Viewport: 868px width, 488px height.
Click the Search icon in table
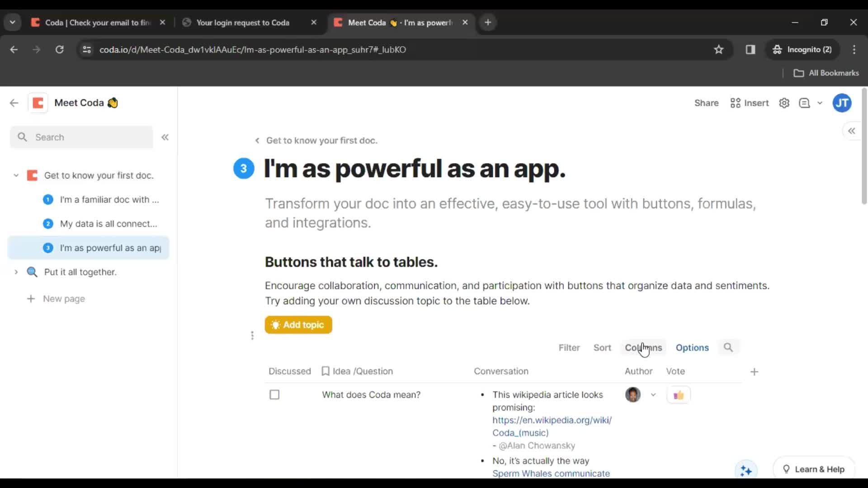click(728, 347)
